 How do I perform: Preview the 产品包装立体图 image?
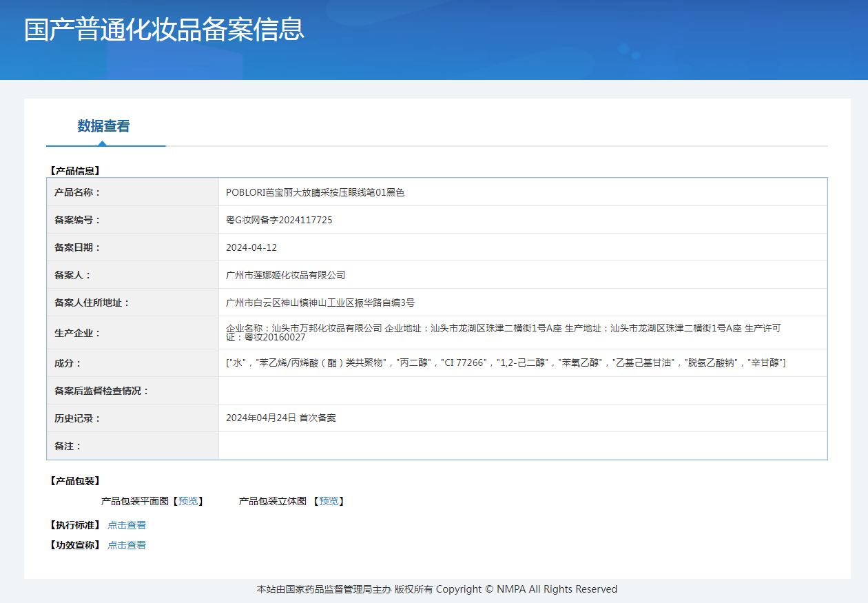[329, 501]
